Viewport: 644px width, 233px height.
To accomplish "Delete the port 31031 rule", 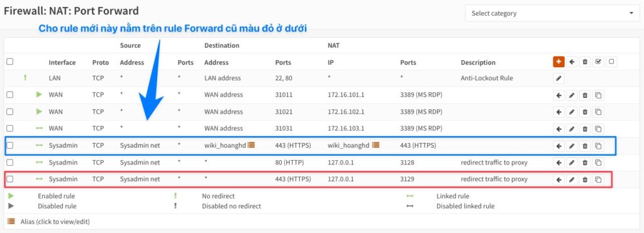I will [x=586, y=129].
